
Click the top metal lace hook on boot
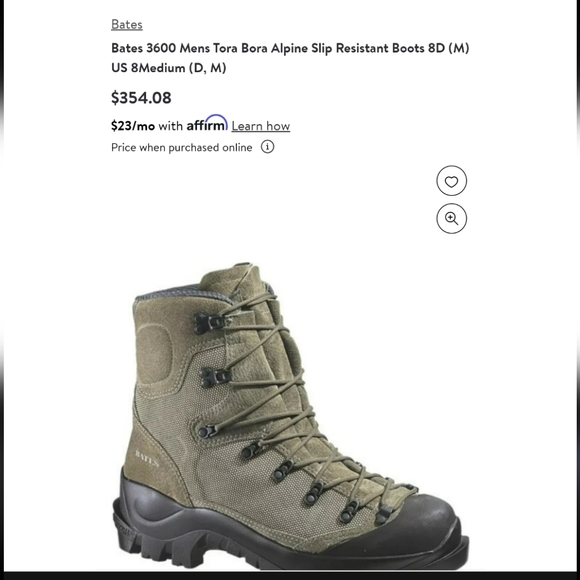click(x=209, y=323)
